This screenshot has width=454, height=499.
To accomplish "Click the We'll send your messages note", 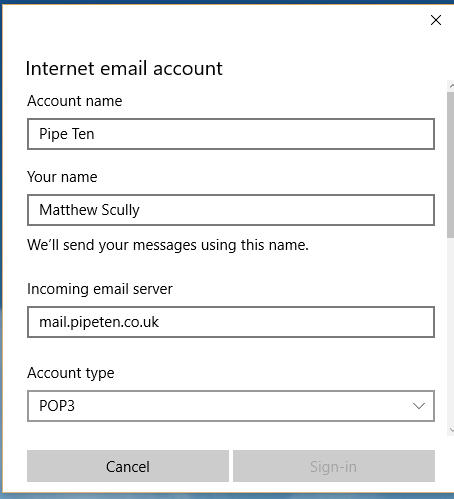I will point(168,245).
